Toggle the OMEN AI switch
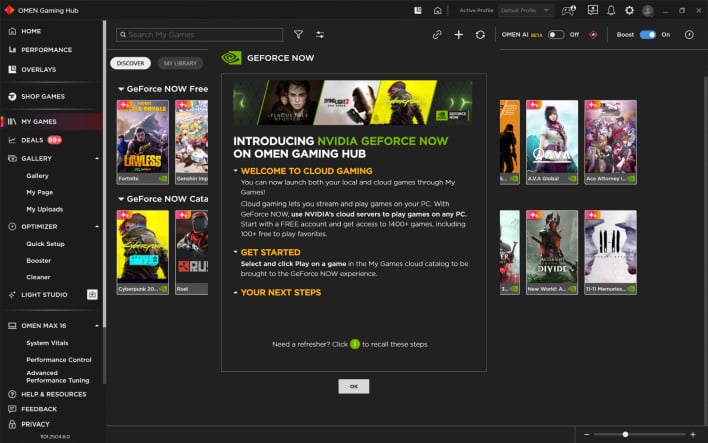This screenshot has height=443, width=708. (556, 34)
